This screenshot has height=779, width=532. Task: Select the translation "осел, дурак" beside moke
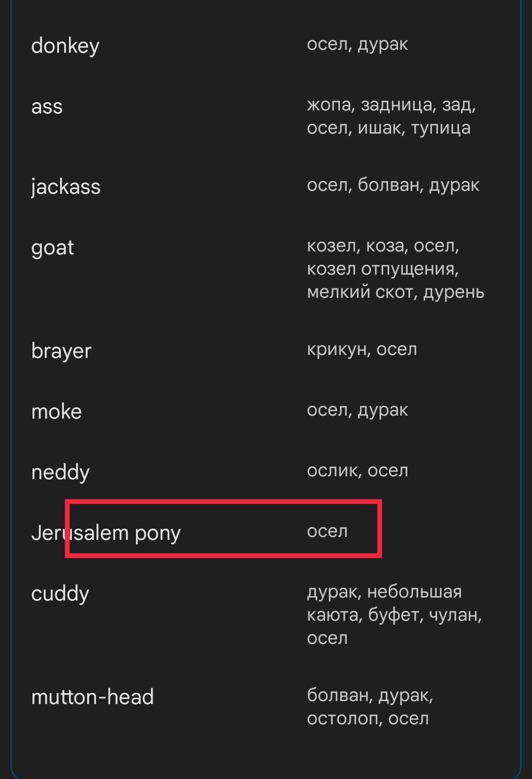pyautogui.click(x=357, y=410)
